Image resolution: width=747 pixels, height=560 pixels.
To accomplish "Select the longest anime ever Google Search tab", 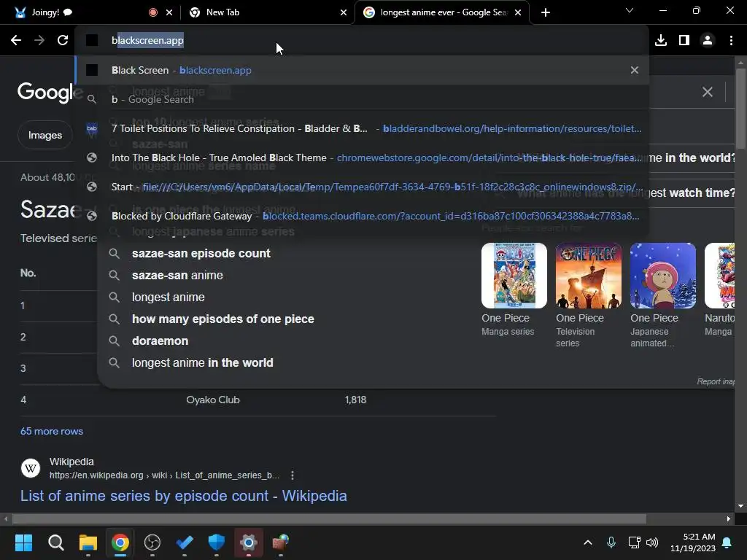I will click(442, 12).
